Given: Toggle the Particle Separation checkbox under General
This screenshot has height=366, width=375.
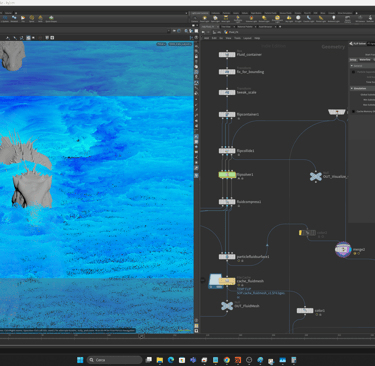Looking at the screenshot, I should (x=353, y=72).
